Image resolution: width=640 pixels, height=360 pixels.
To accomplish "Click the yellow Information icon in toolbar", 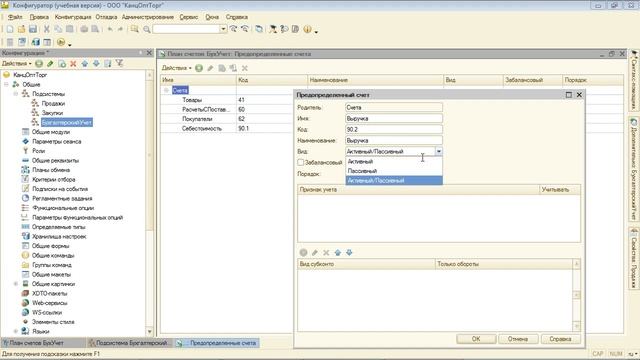I will tap(307, 29).
